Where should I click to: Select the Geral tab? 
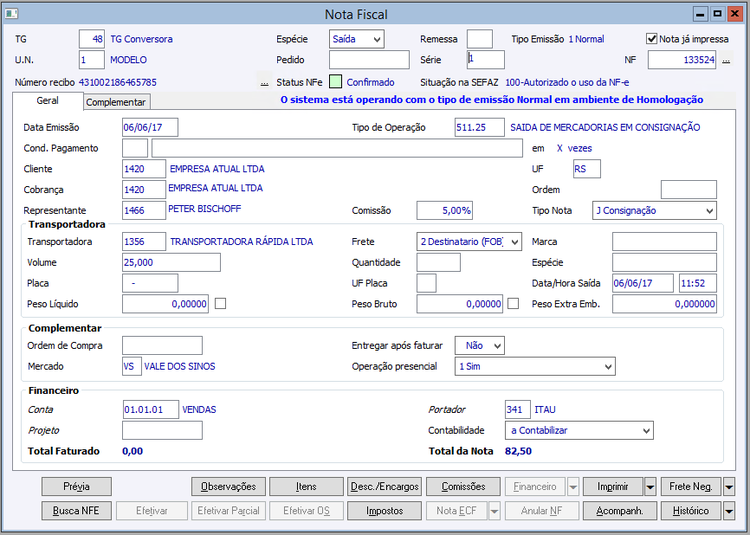[47, 101]
